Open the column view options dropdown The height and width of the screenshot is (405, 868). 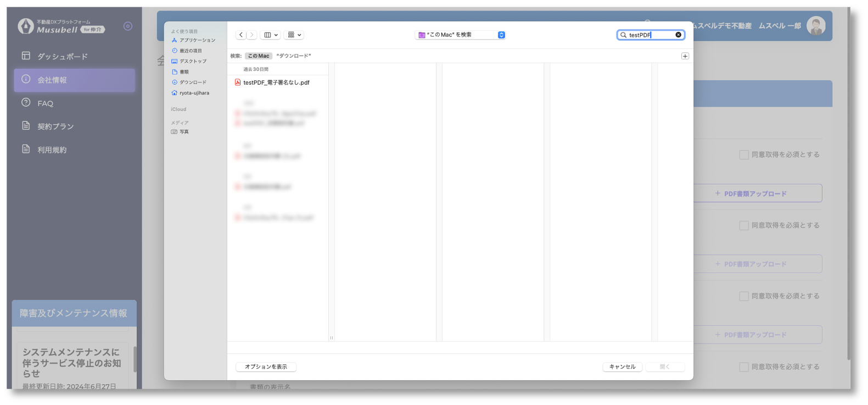tap(271, 35)
